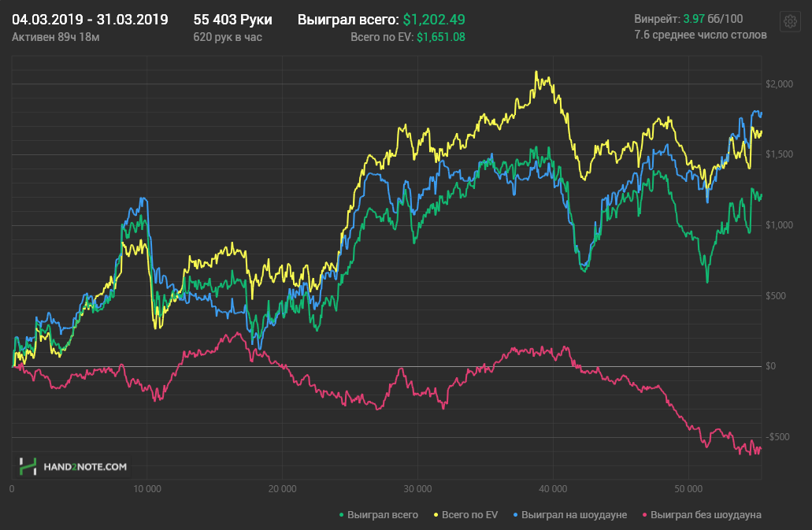Select the date range 04.03.2019 - 31.03.2019

coord(90,20)
